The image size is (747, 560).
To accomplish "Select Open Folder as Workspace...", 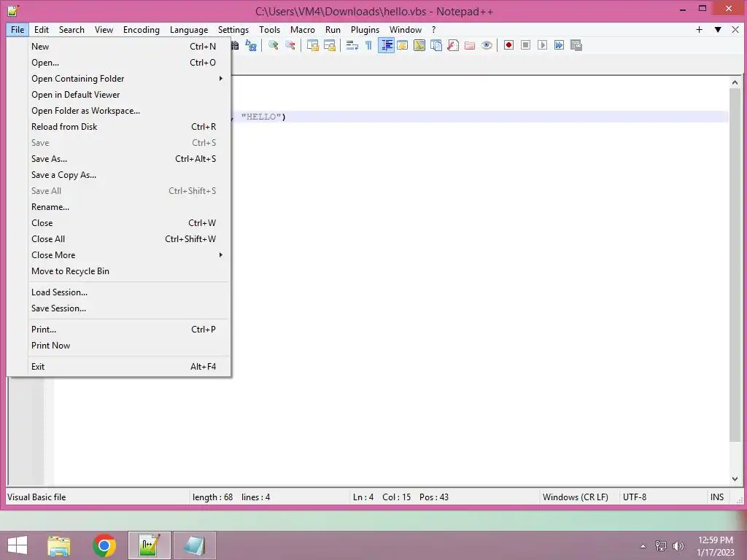I will pos(119,111).
